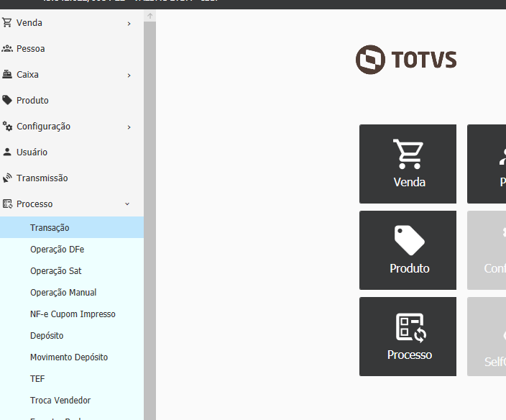The image size is (506, 420).
Task: Open the Depósito submenu entry
Action: (72, 335)
